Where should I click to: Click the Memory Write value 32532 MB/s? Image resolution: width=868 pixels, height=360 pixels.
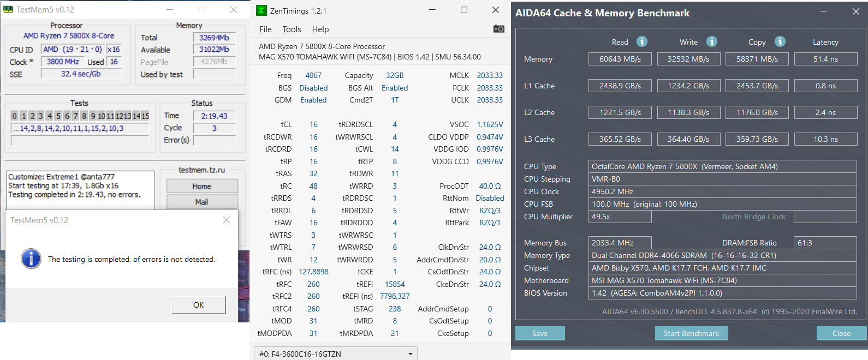[x=688, y=59]
